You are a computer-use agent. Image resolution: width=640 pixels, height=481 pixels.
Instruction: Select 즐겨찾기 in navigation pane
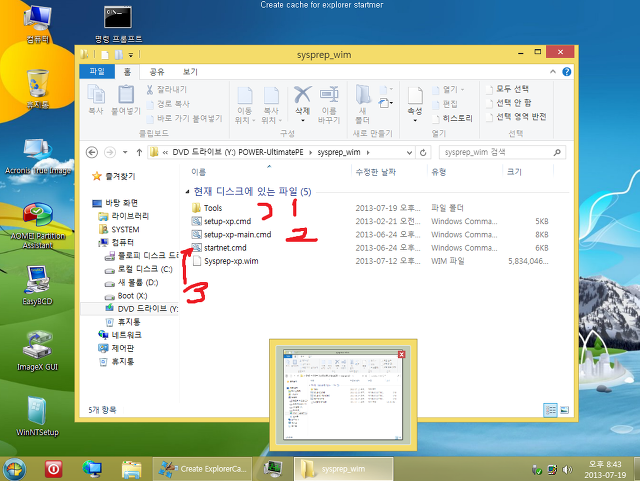115,176
